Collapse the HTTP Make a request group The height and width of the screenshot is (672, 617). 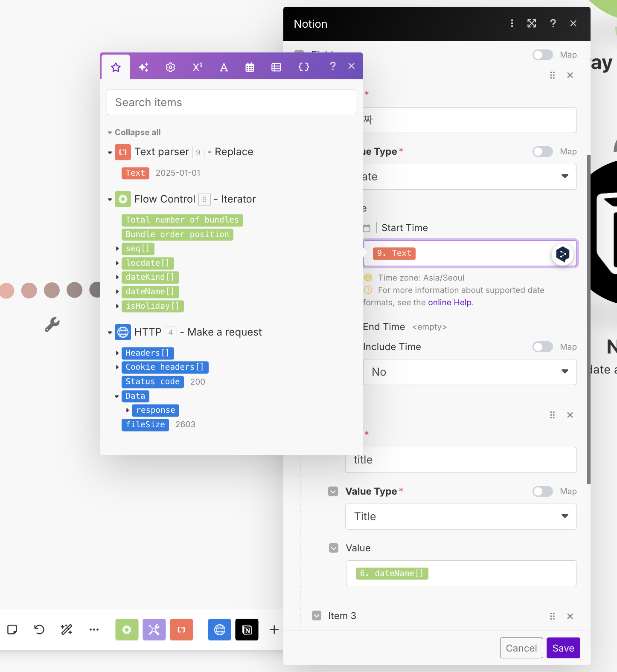click(x=110, y=333)
